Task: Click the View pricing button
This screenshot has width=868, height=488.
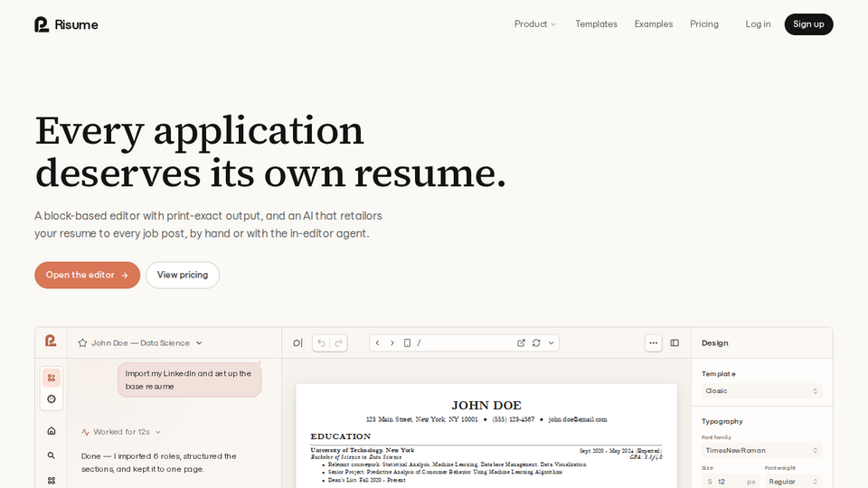Action: coord(182,275)
